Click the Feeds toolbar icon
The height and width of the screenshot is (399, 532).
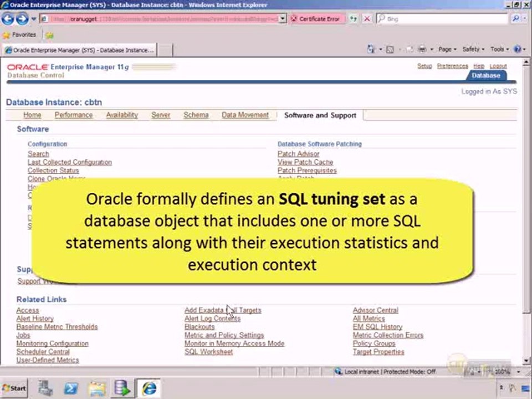pos(390,49)
